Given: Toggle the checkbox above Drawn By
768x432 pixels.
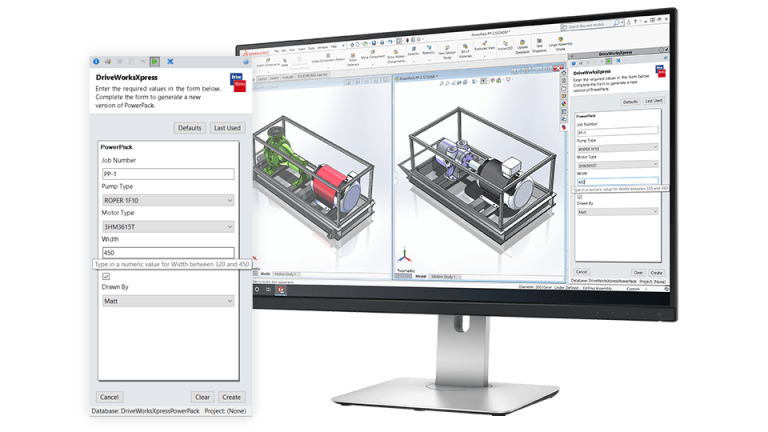Looking at the screenshot, I should point(106,276).
